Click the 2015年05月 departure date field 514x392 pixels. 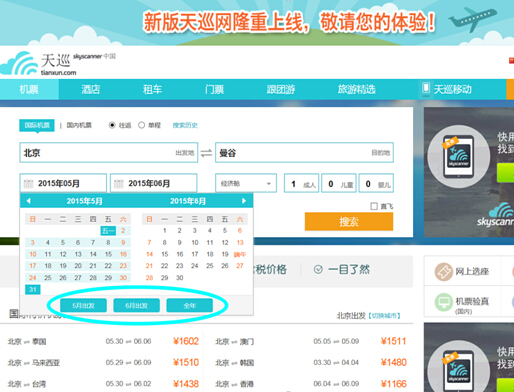pos(63,183)
